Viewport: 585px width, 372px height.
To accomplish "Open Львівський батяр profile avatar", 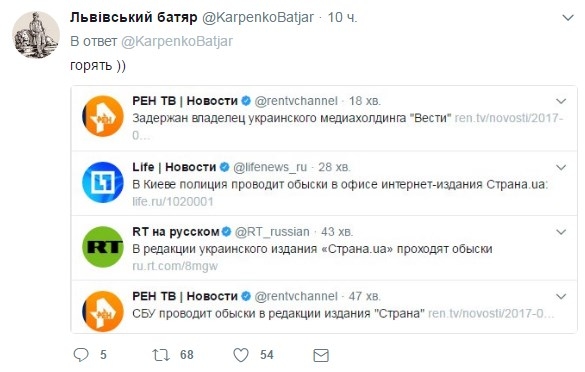I will click(x=36, y=35).
